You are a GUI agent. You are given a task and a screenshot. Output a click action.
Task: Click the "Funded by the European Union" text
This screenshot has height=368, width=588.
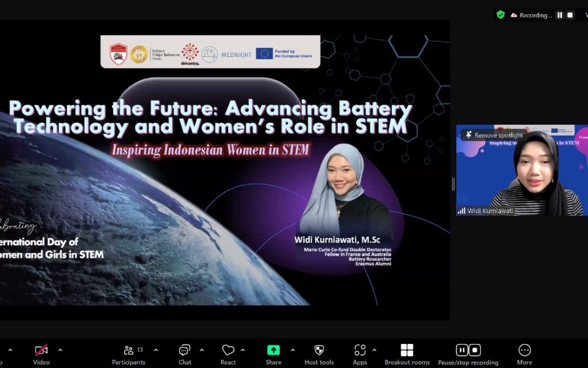click(293, 53)
